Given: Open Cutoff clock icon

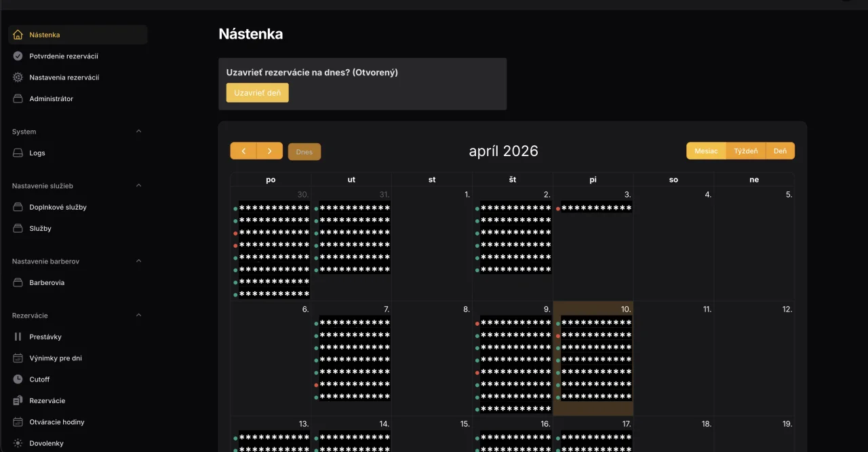Looking at the screenshot, I should pos(18,379).
